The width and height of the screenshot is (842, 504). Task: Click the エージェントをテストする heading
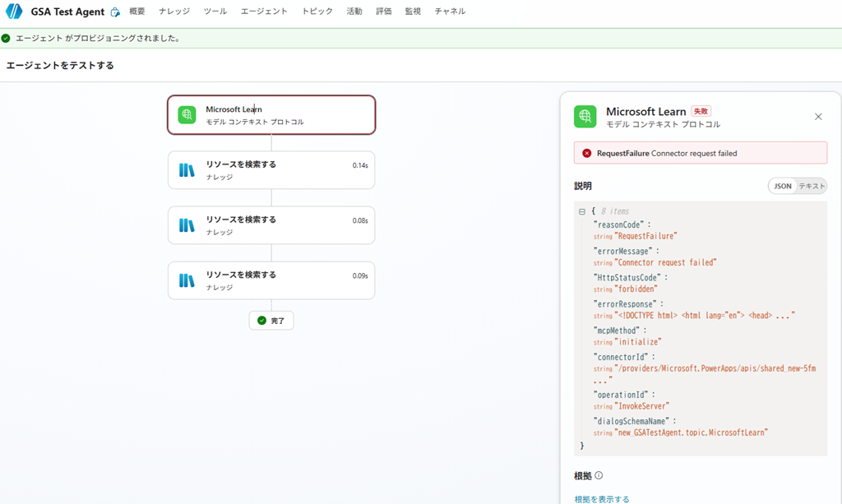coord(60,66)
